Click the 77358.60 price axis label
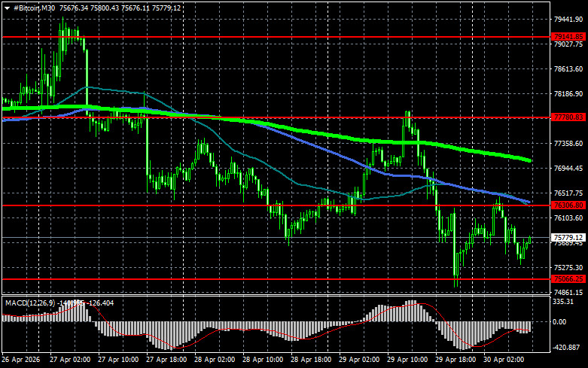The image size is (588, 368). (568, 144)
